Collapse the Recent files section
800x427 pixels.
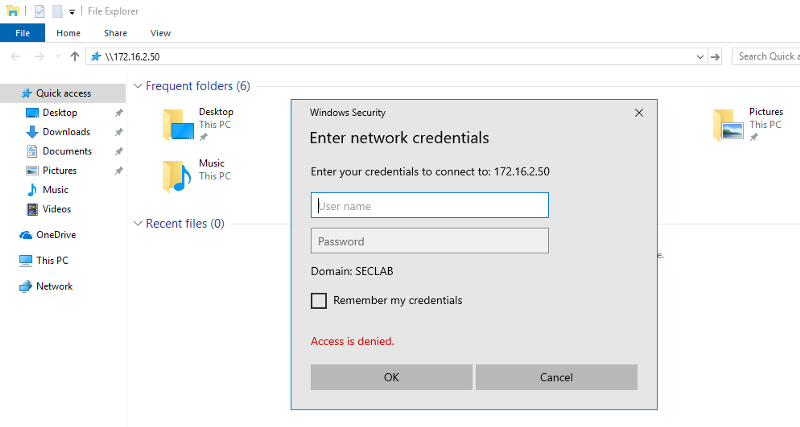tap(138, 223)
